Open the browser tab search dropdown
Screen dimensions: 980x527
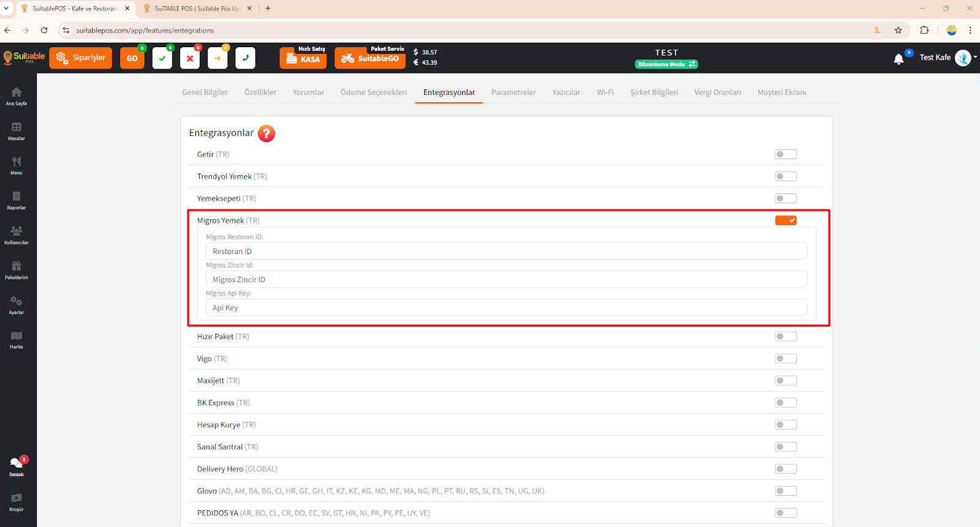tap(6, 9)
